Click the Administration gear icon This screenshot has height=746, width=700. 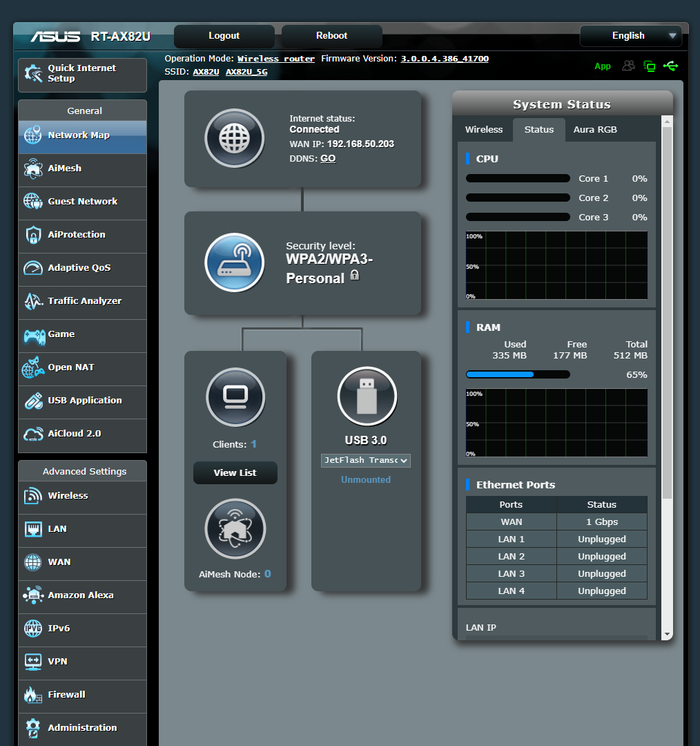click(33, 728)
